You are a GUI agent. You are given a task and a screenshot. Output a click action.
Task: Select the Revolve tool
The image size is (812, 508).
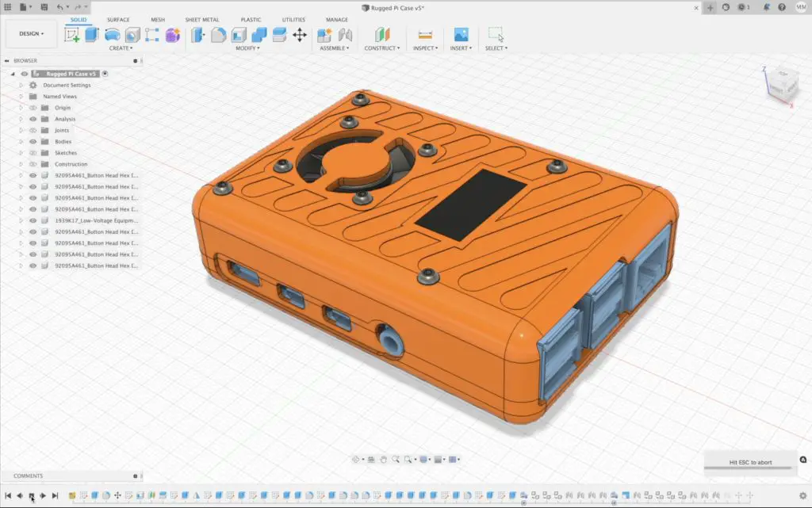[113, 35]
